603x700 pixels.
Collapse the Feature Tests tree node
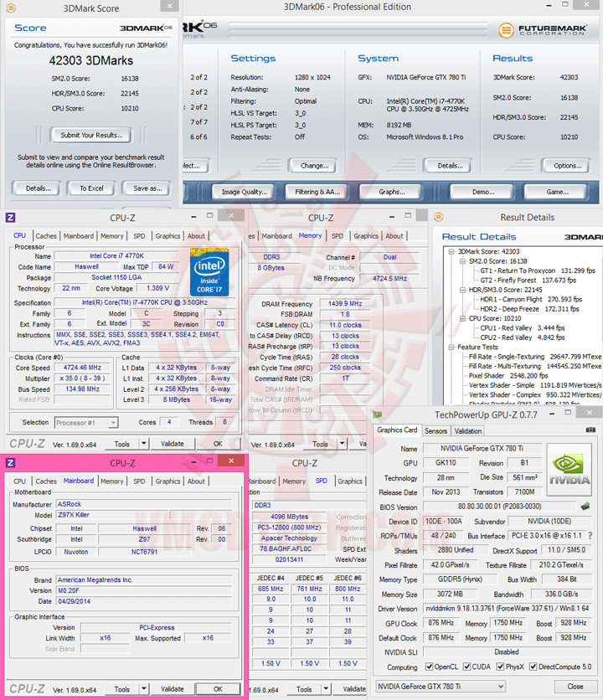tap(451, 347)
